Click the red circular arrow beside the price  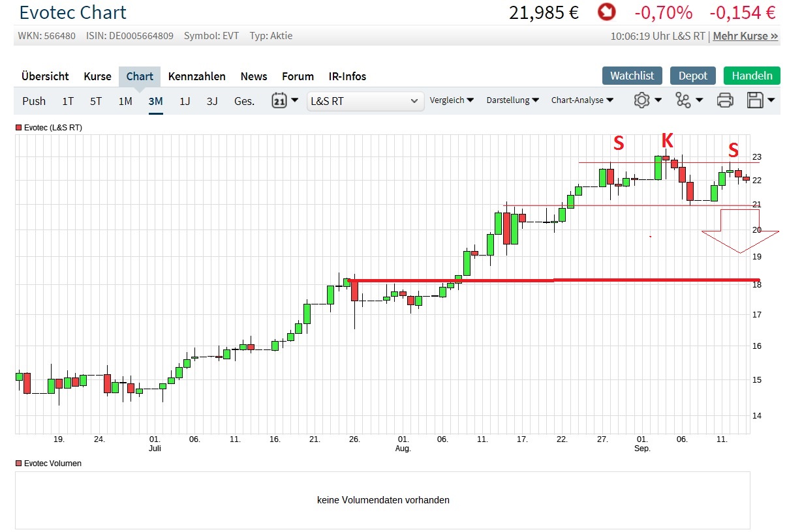click(606, 12)
